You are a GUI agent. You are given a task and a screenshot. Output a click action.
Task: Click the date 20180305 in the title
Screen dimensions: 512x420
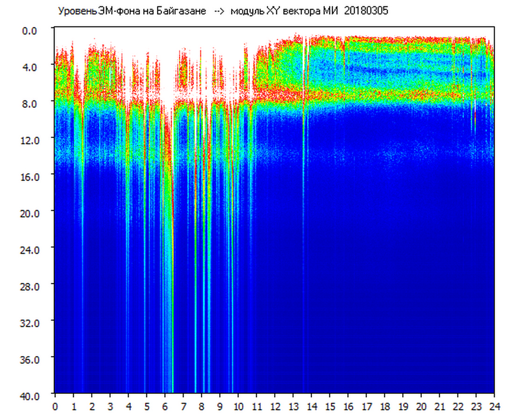[x=366, y=11]
